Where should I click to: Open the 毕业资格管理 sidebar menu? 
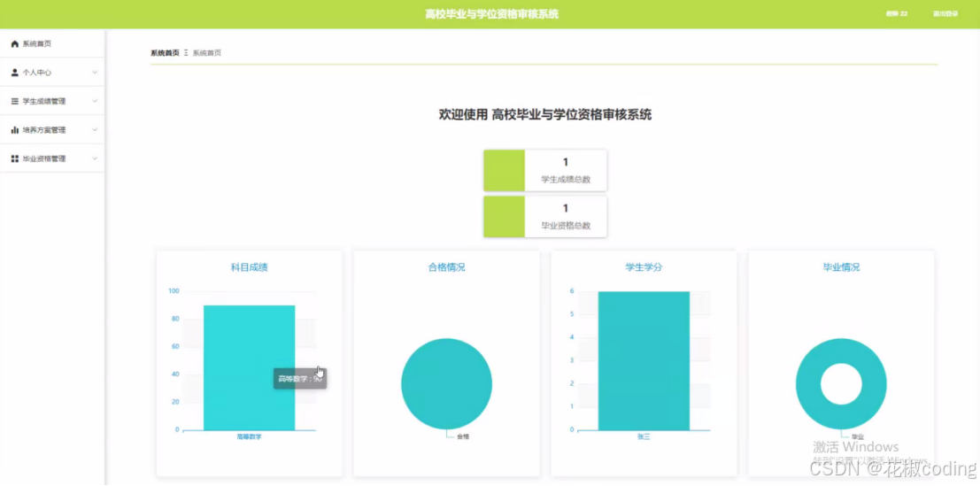click(52, 158)
